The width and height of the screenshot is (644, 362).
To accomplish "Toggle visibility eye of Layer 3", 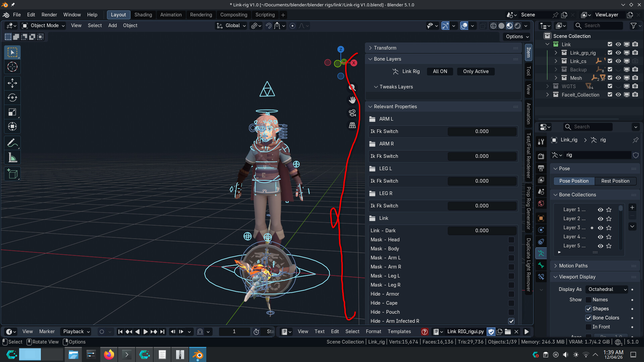I will pyautogui.click(x=600, y=228).
